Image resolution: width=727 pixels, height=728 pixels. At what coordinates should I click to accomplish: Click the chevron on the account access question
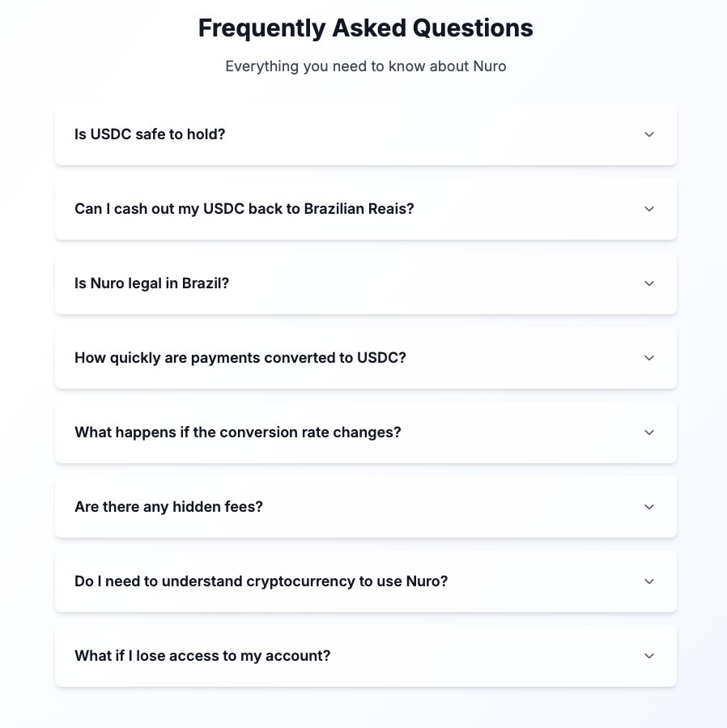(x=648, y=656)
